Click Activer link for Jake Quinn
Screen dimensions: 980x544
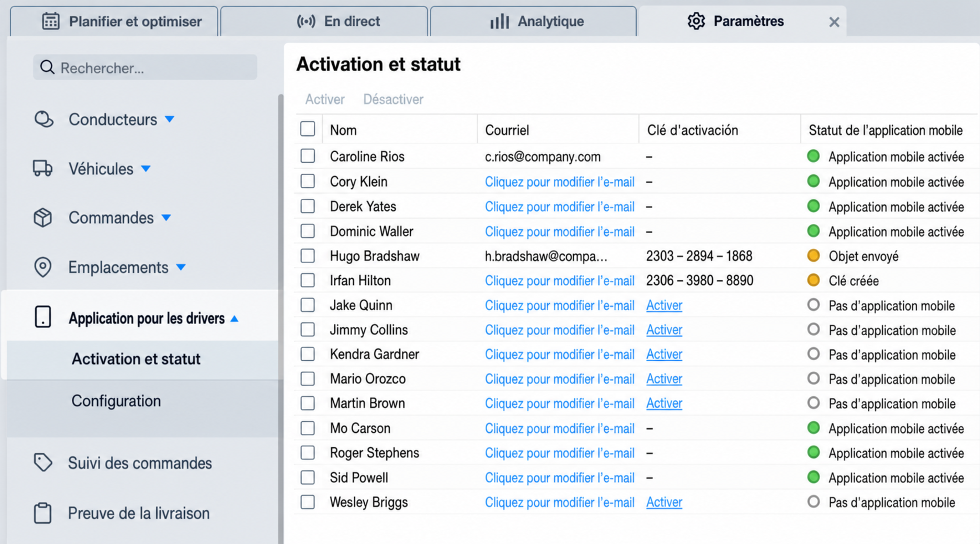[664, 305]
